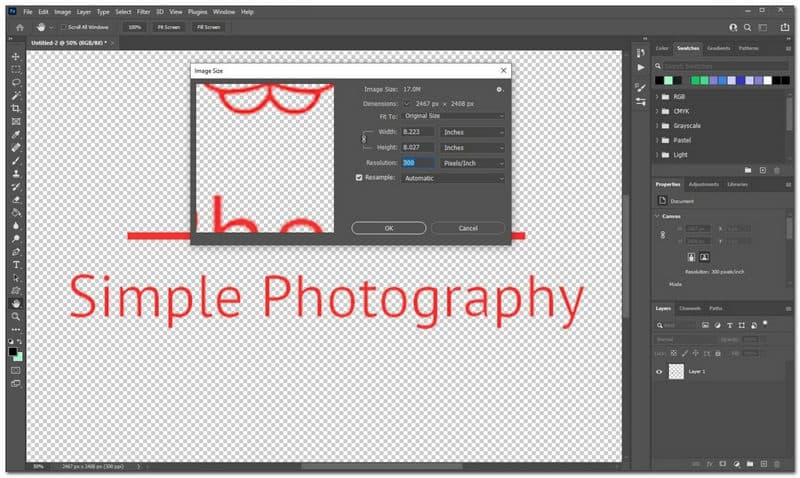Viewport: 800px width, 478px height.
Task: Open Dimensions unit dropdown arrow
Action: point(406,104)
